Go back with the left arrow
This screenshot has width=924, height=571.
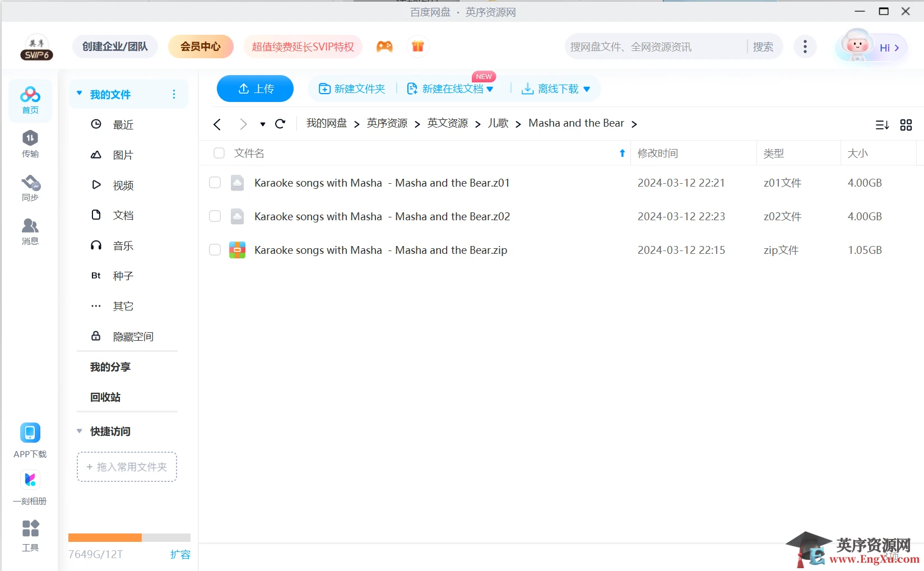tap(217, 124)
